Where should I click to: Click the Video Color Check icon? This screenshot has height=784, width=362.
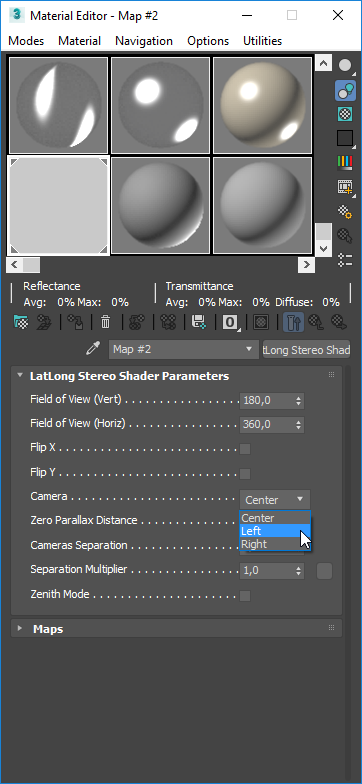(345, 162)
